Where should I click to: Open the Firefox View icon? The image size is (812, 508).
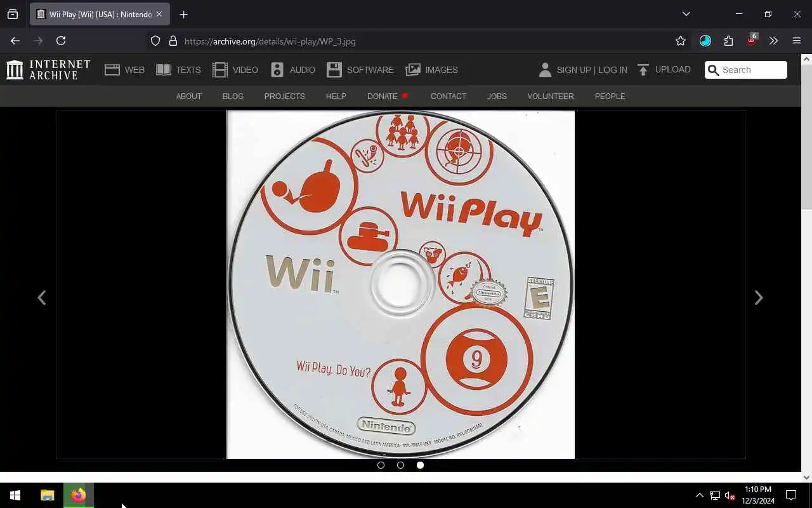click(x=13, y=14)
